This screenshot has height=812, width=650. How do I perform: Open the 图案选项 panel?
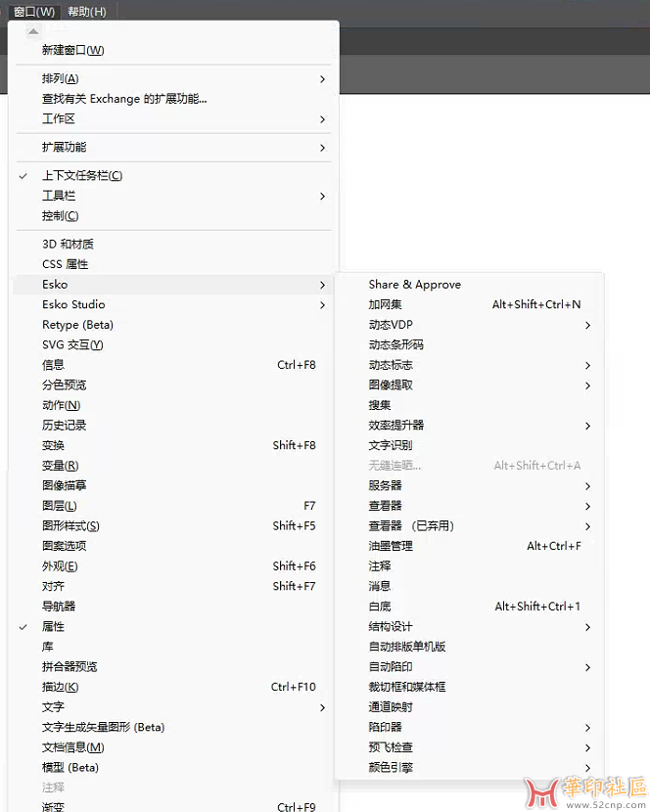click(x=173, y=546)
